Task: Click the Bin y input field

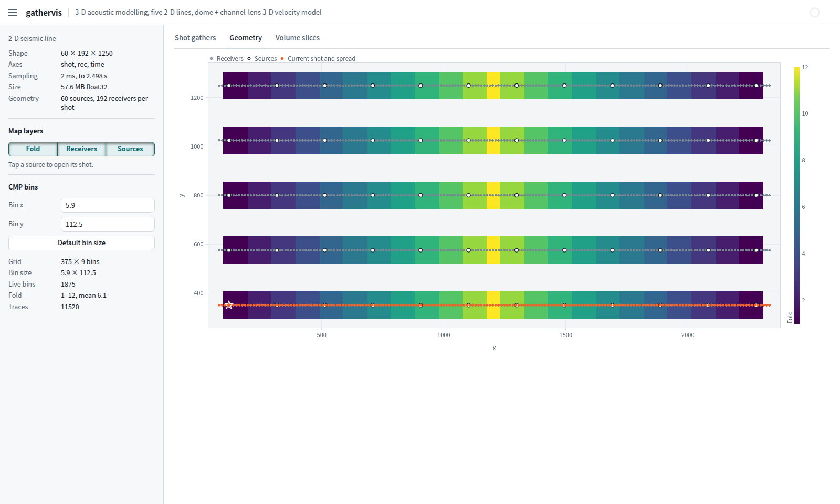Action: (x=108, y=224)
